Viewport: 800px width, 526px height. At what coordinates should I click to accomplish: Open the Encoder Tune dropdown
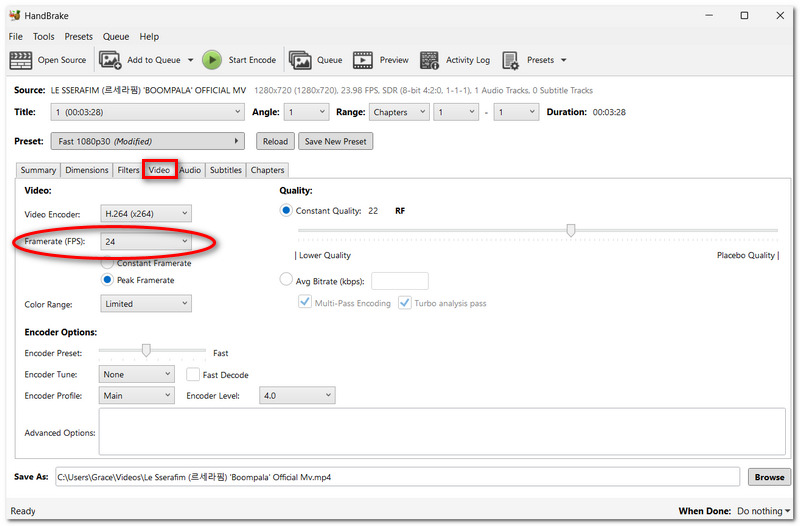pos(136,374)
